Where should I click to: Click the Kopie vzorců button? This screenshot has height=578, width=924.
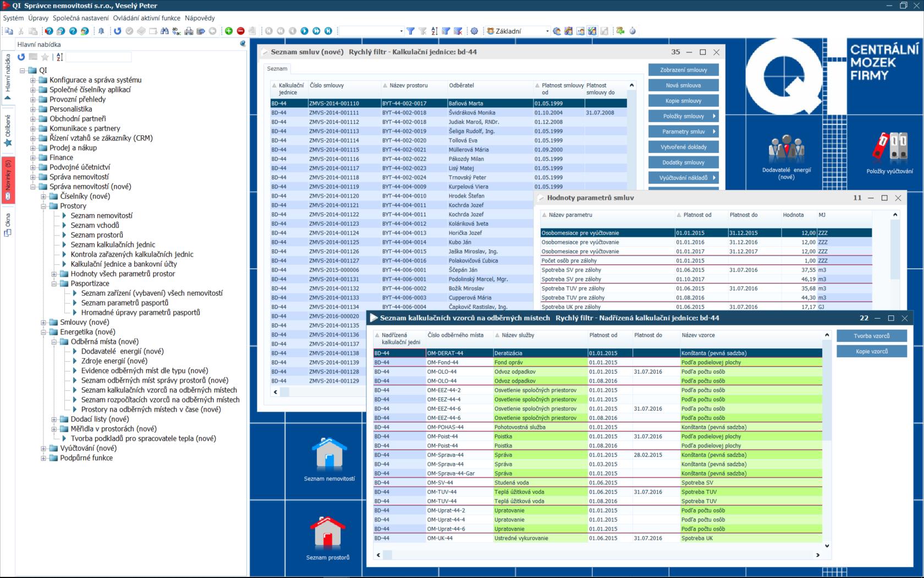[872, 351]
